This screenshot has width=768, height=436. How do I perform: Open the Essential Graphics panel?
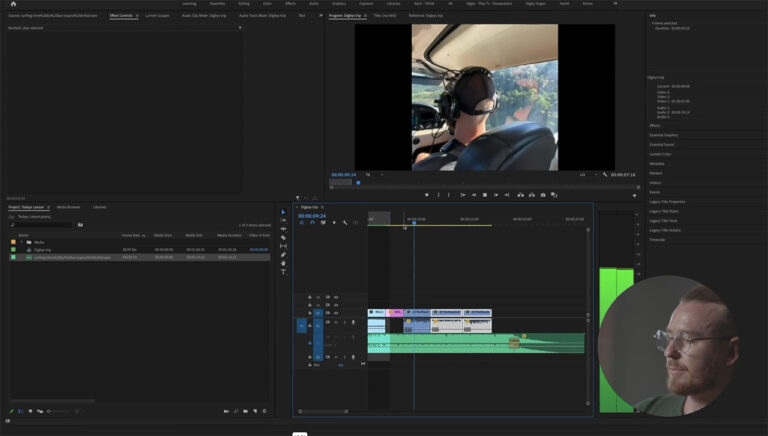[664, 135]
